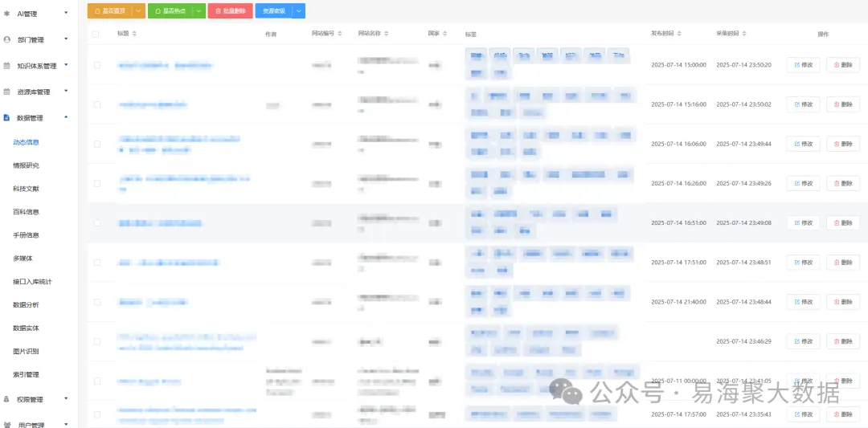Open the 资源密级 dropdown arrow
Viewport: 868px width, 428px height.
299,11
